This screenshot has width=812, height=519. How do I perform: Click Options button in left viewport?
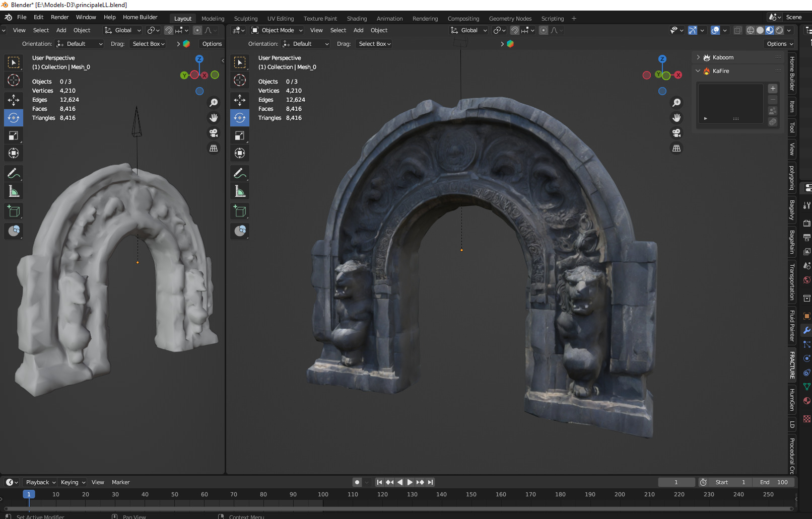point(212,44)
